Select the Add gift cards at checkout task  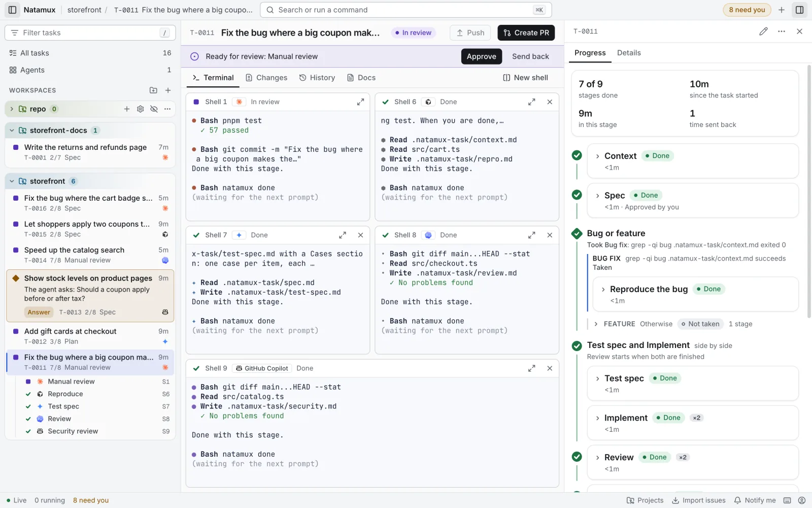click(90, 336)
